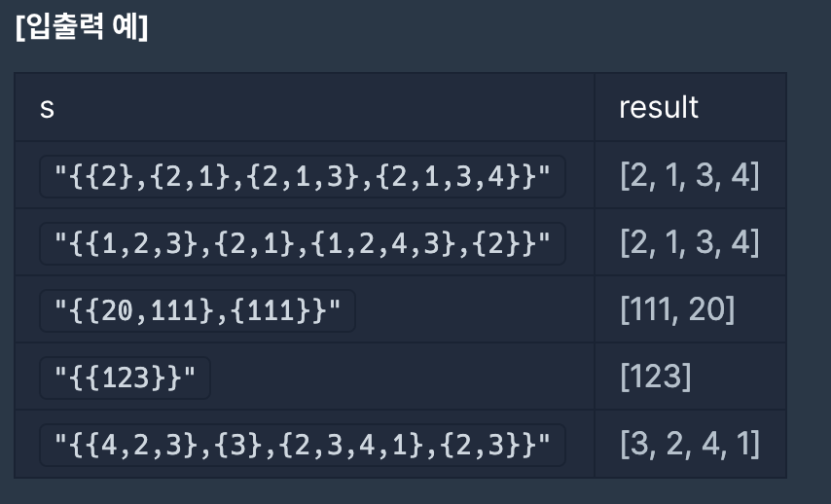Select code "{{20,111},{111}}"

click(198, 310)
